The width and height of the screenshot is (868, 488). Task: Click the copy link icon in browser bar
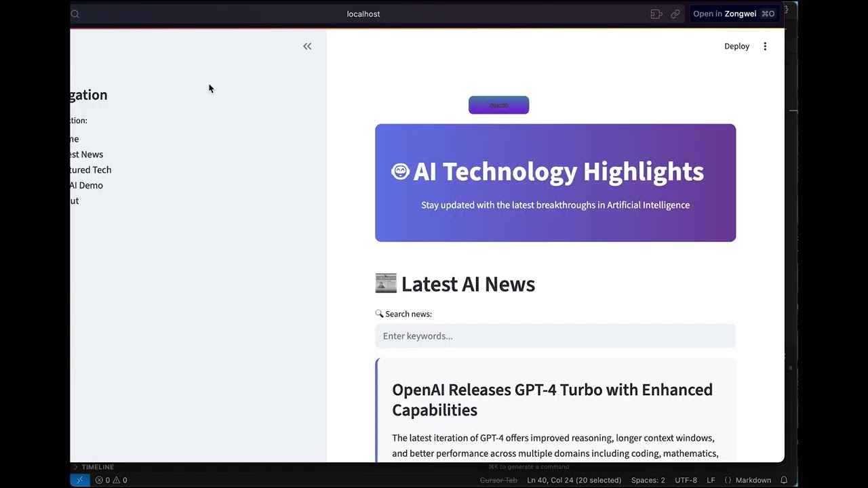pos(675,14)
